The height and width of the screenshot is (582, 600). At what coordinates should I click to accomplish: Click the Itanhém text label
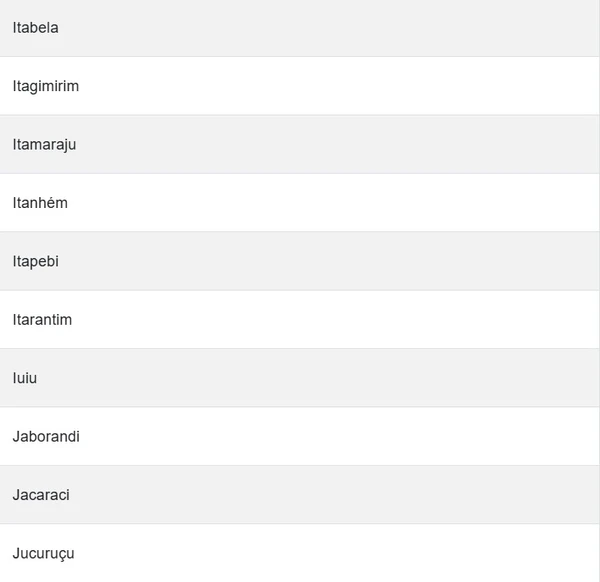coord(40,203)
